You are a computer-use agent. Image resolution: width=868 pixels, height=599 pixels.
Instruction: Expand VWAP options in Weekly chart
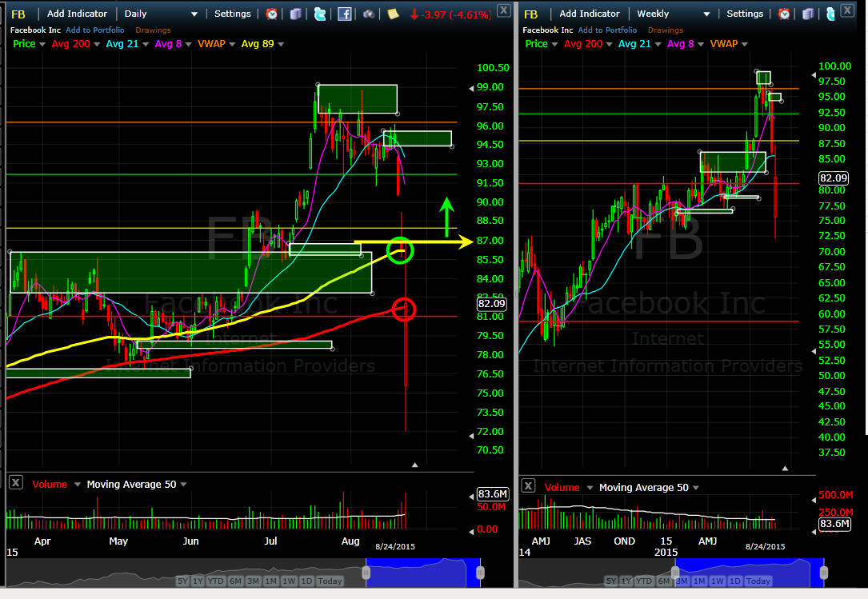(x=745, y=44)
